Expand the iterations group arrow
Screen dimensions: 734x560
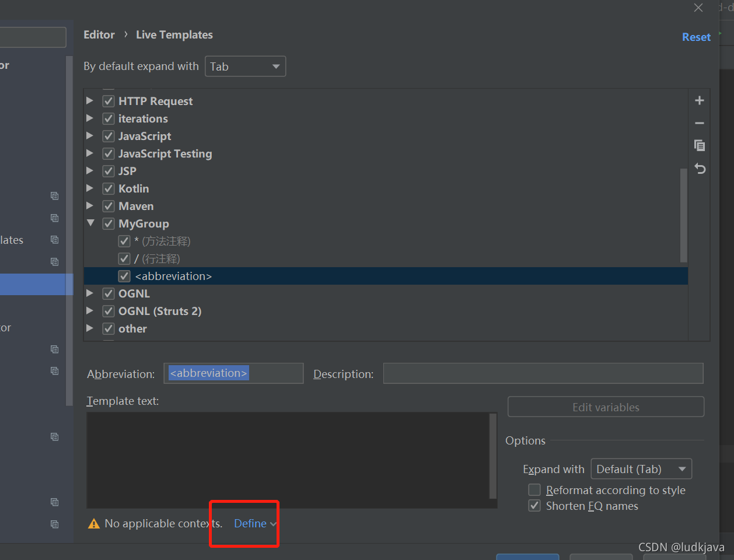point(90,118)
